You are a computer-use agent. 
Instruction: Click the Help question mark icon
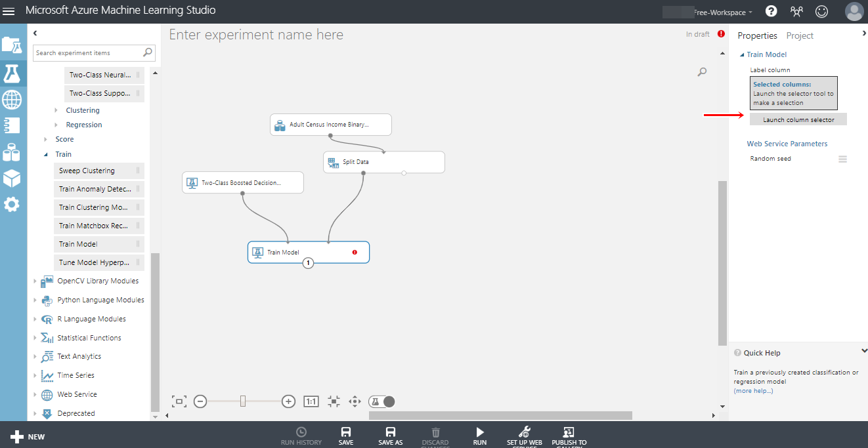click(x=771, y=11)
